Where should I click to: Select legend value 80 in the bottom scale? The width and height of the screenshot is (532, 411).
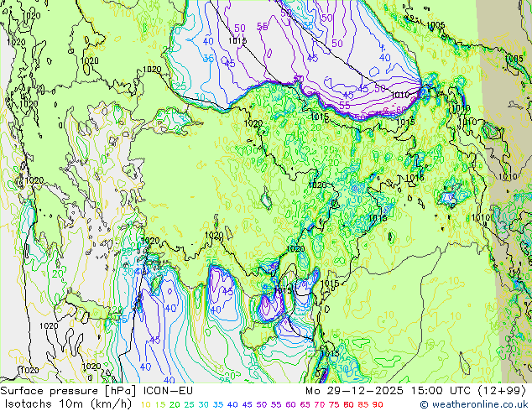pyautogui.click(x=348, y=405)
